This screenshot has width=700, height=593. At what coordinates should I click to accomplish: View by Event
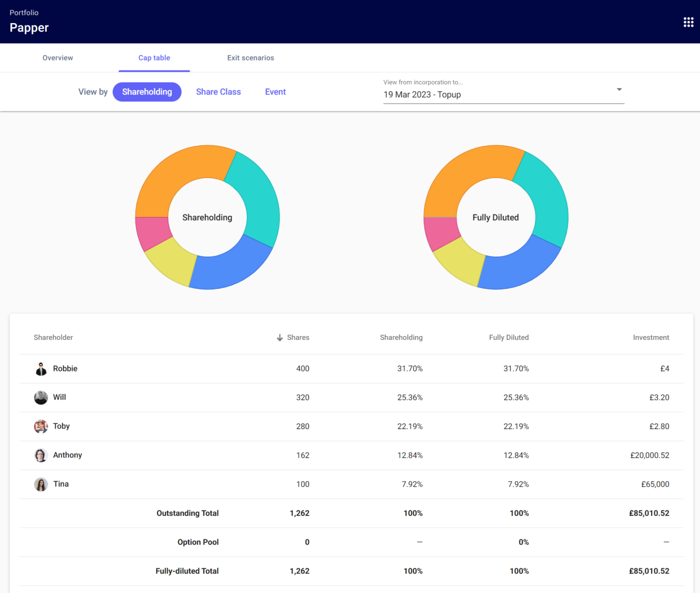click(x=275, y=92)
